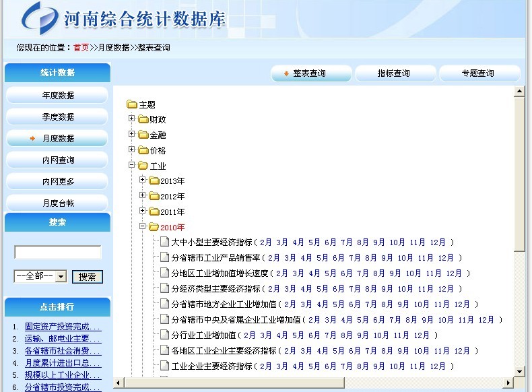The width and height of the screenshot is (532, 392).
Task: Open 固定资产投资完成 ranking link
Action: point(62,326)
